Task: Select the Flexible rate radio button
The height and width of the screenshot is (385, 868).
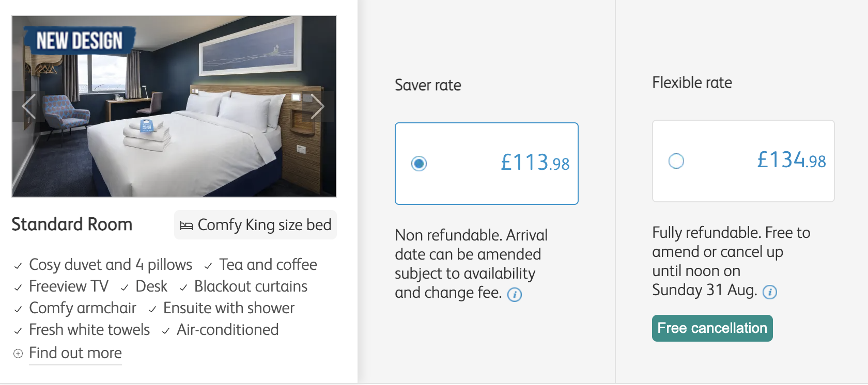Action: click(x=676, y=161)
